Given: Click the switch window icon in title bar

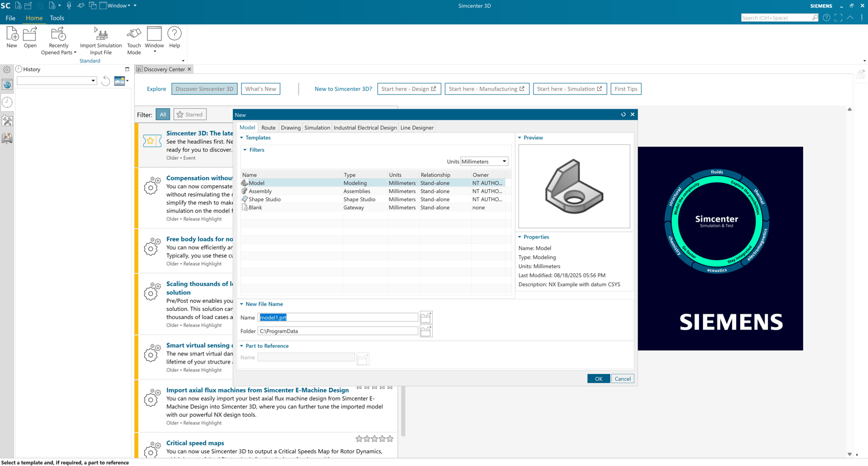Looking at the screenshot, I should tap(93, 5).
